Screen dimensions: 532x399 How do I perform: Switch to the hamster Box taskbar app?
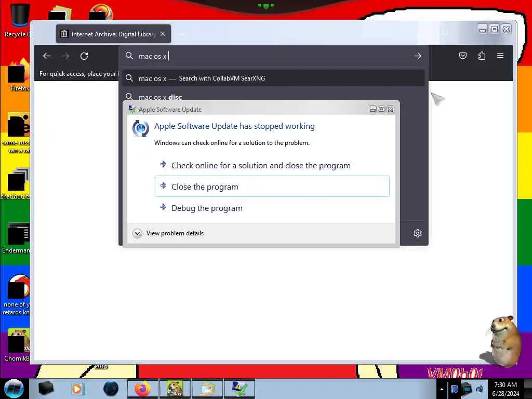[x=175, y=389]
